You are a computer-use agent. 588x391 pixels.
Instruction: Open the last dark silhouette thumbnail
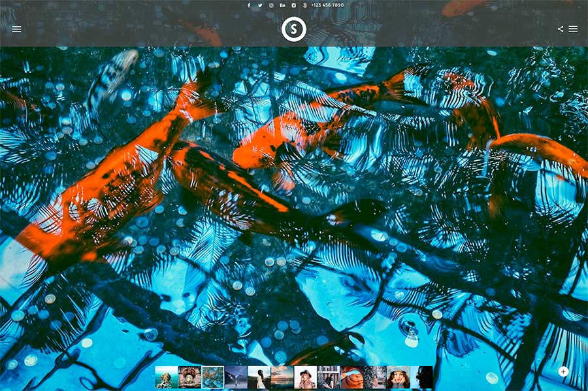pos(422,377)
